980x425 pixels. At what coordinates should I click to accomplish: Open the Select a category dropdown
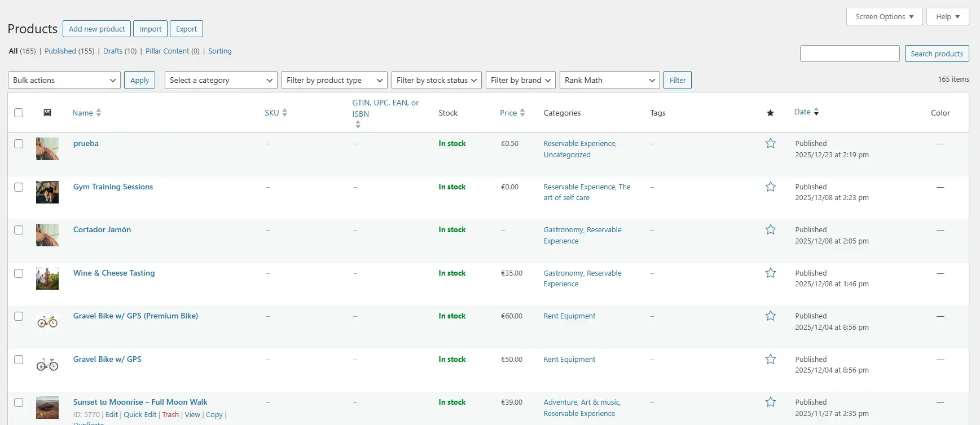pos(221,80)
